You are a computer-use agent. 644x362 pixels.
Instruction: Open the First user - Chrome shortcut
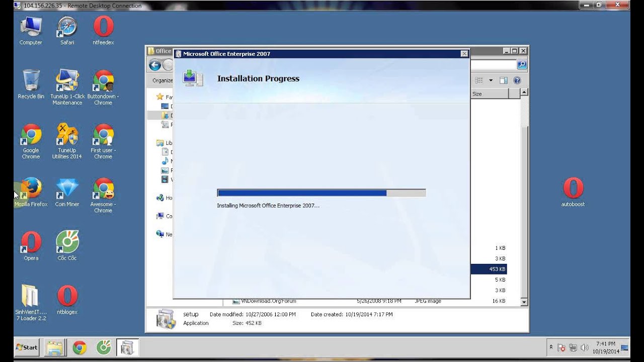103,141
